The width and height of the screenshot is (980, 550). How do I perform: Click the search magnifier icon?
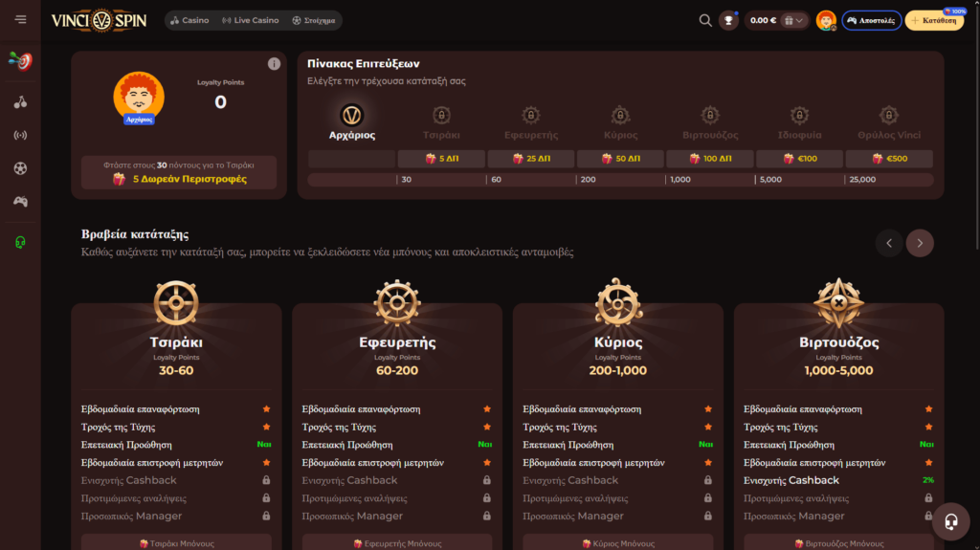tap(705, 20)
